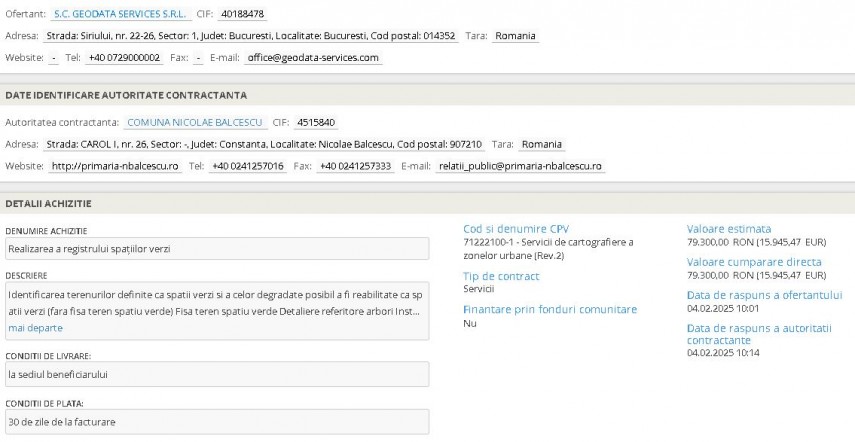Click the 'Valoare estimata' label
Viewport: 855px width, 442px height.
click(729, 229)
